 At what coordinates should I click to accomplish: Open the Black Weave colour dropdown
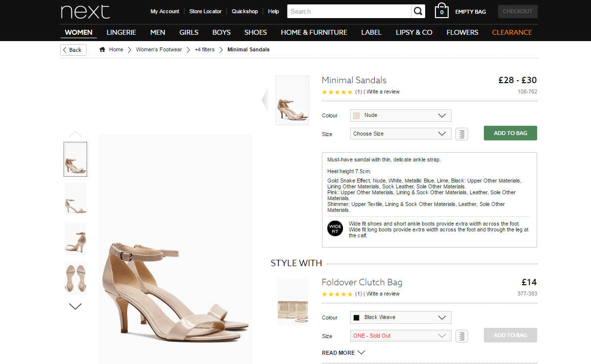(400, 318)
